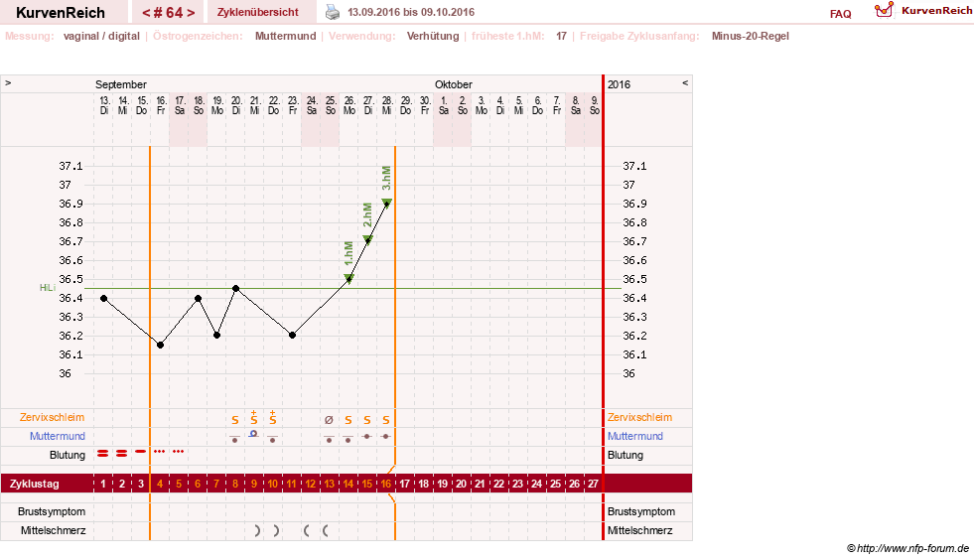Click the 'September' month header
Image resolution: width=974 pixels, height=560 pixels.
tap(121, 84)
